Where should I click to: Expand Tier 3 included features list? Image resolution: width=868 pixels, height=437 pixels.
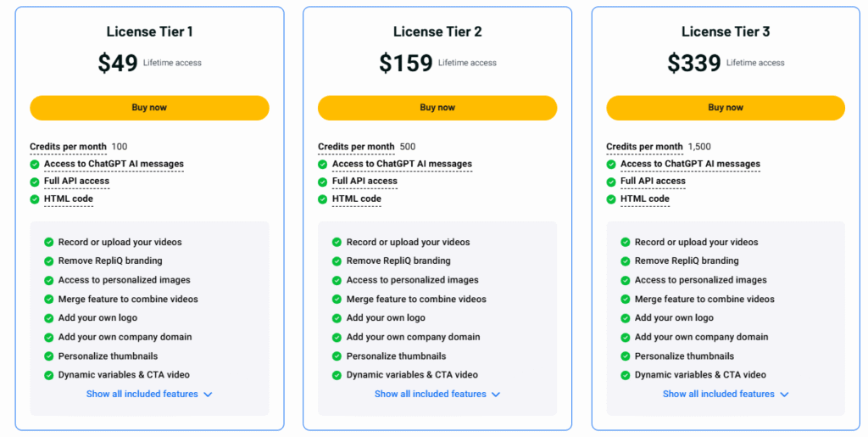(726, 395)
